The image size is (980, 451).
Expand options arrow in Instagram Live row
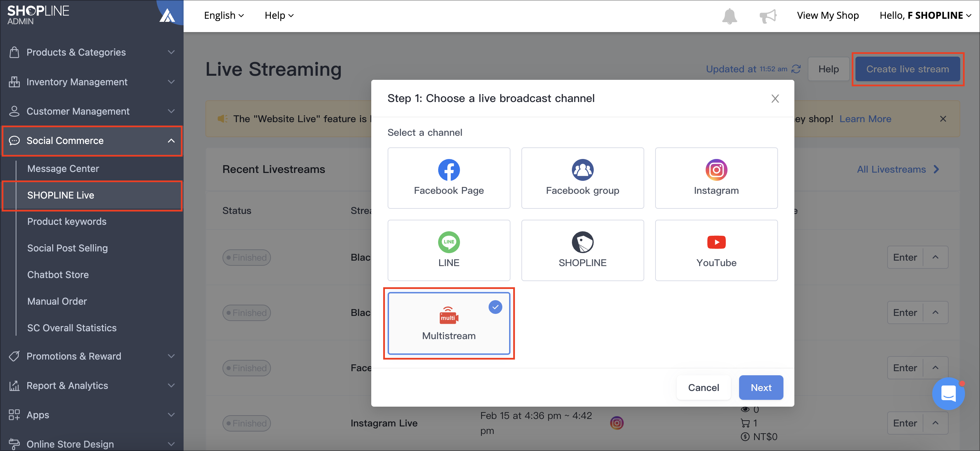click(x=935, y=423)
